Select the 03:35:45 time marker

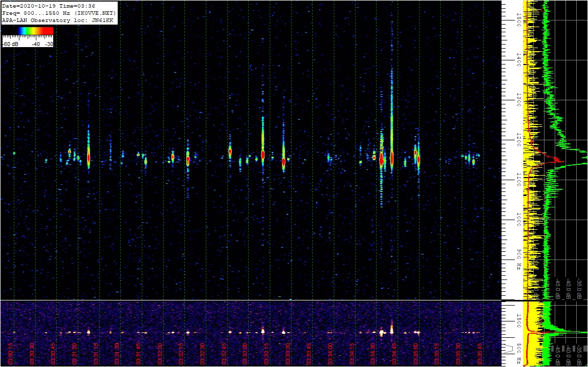tap(481, 354)
